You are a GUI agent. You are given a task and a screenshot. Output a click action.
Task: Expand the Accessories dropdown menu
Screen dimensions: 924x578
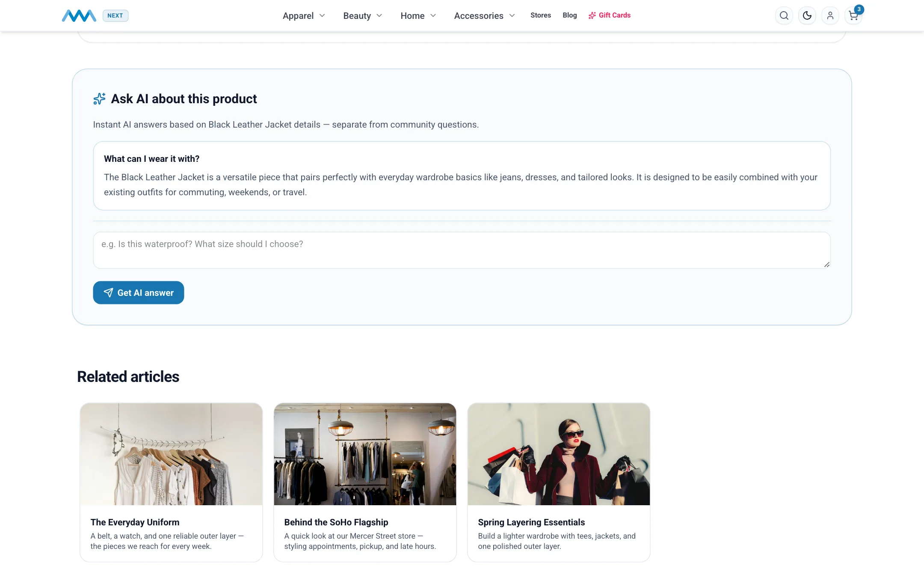[484, 16]
